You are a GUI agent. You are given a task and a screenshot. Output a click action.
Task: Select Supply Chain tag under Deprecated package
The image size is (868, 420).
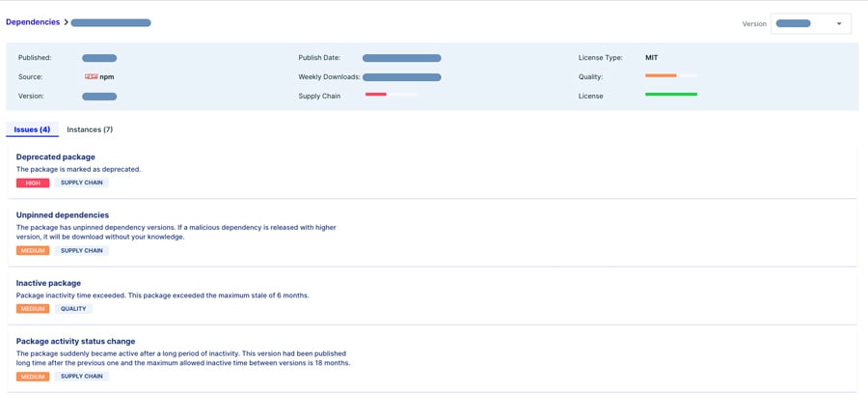pyautogui.click(x=81, y=182)
